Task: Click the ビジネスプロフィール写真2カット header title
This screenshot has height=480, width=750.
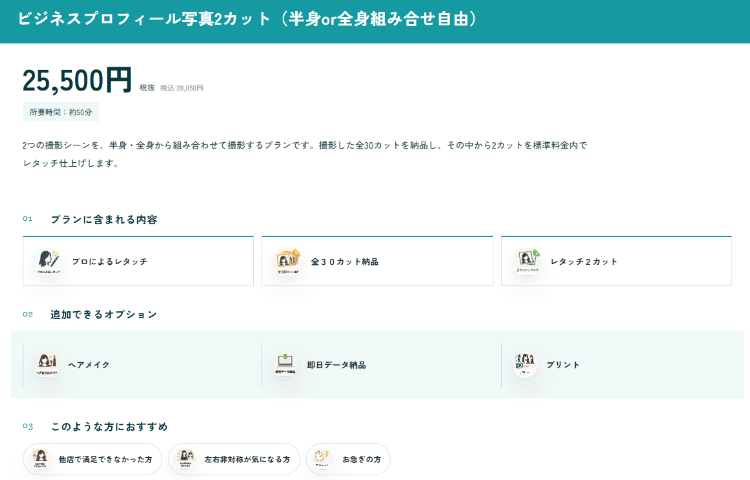Action: click(247, 19)
